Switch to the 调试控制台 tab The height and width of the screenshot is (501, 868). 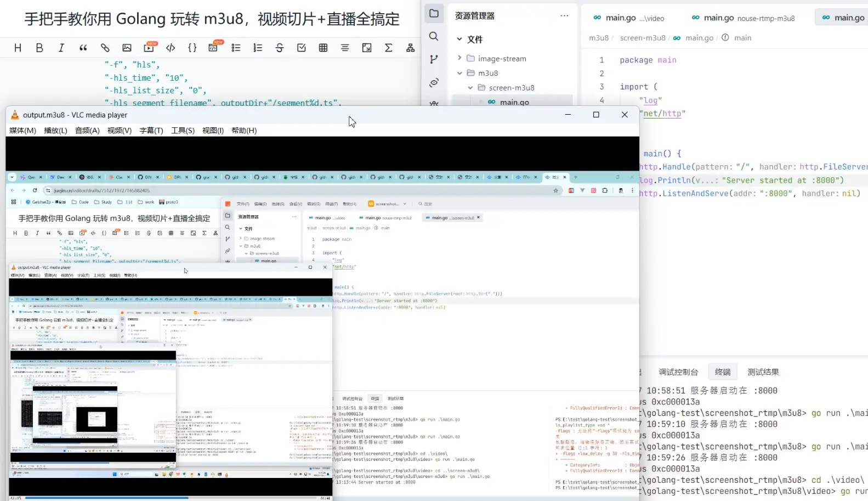[x=678, y=372]
